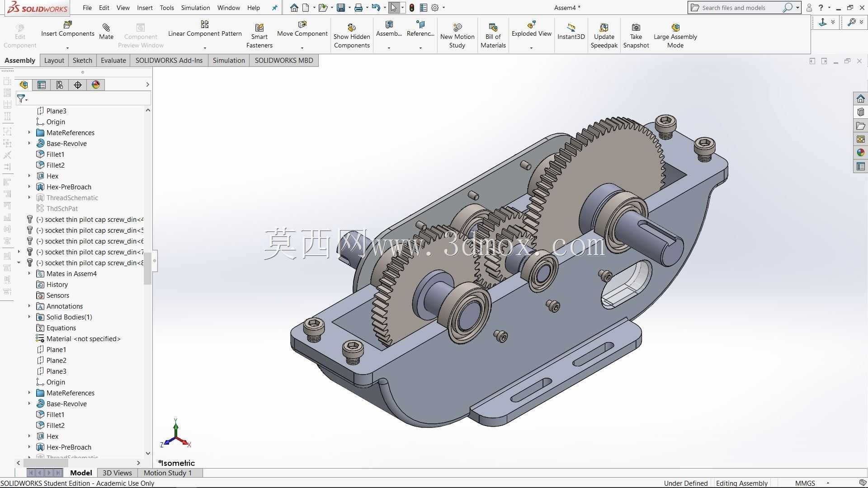Switch to the Evaluate tab
868x488 pixels.
pyautogui.click(x=113, y=61)
